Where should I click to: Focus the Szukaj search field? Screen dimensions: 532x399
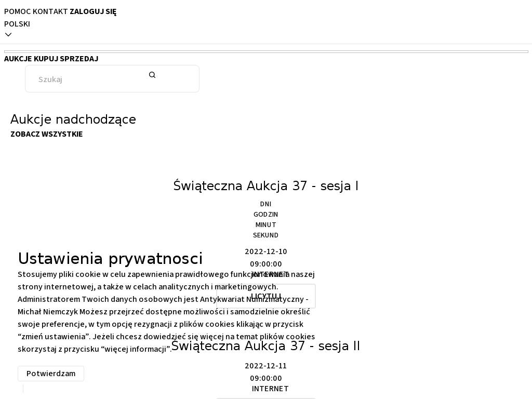click(88, 79)
